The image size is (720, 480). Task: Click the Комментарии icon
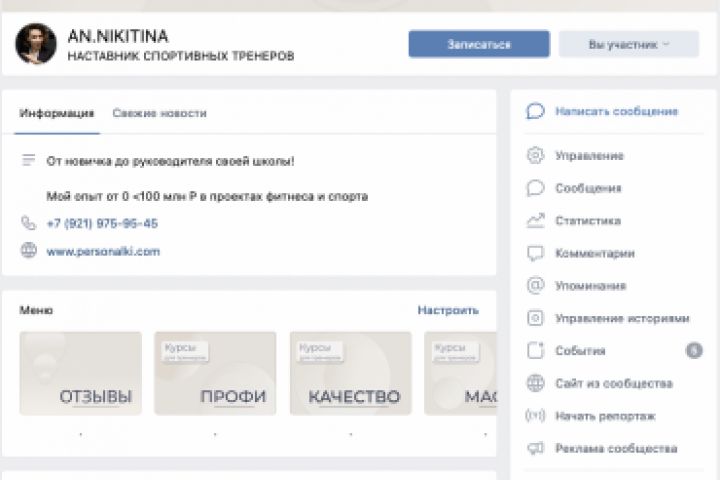click(x=535, y=253)
